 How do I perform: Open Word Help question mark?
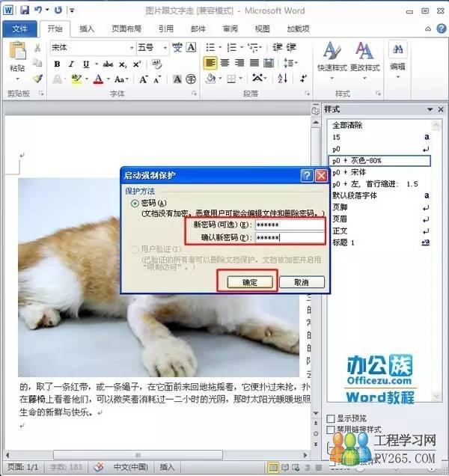pyautogui.click(x=442, y=28)
